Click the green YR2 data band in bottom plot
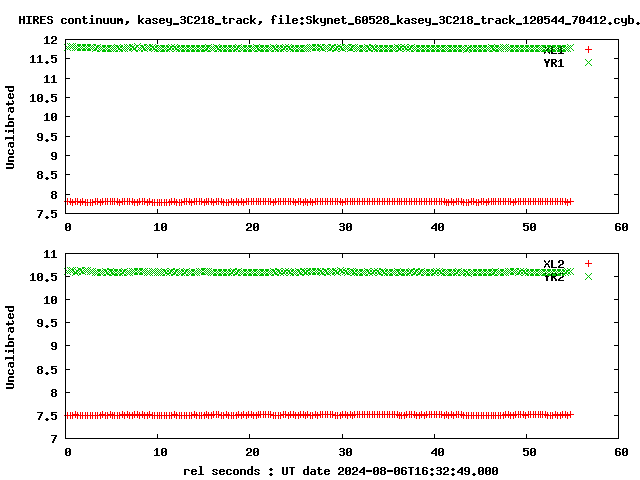This screenshot has height=480, width=640. tap(320, 272)
